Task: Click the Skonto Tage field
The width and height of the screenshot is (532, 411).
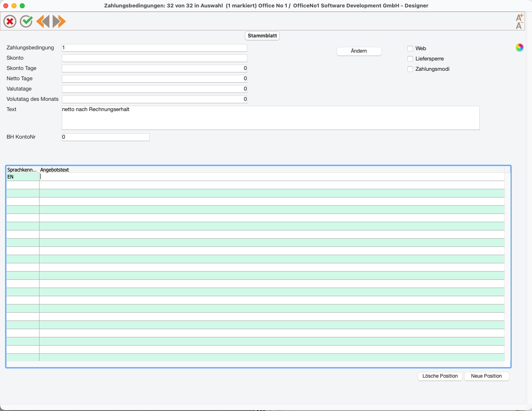Action: pos(154,68)
